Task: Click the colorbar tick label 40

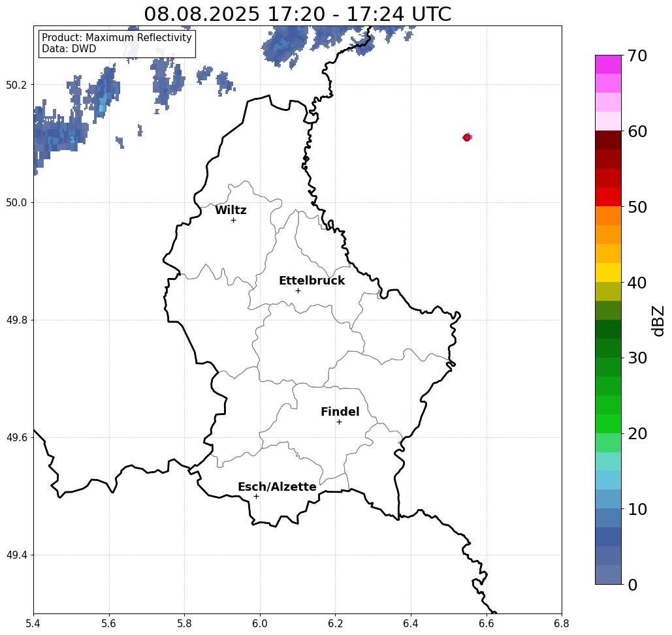Action: pyautogui.click(x=637, y=283)
